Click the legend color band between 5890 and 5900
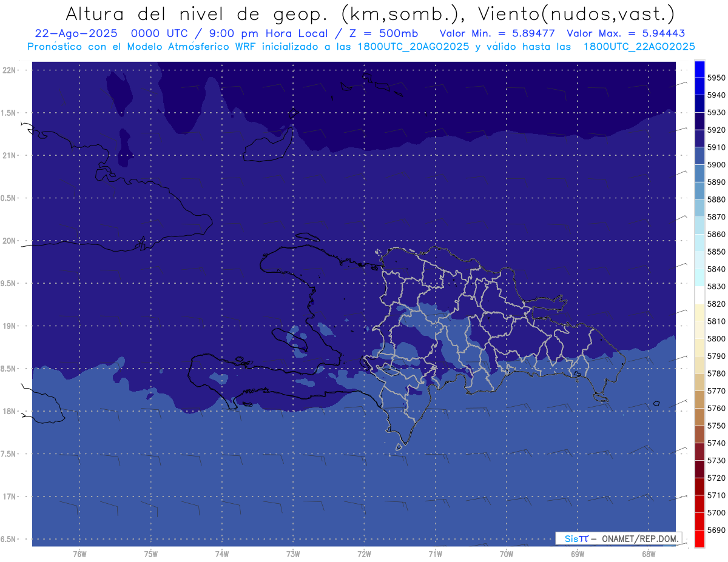Screen dimensions: 728x562 pos(699,173)
